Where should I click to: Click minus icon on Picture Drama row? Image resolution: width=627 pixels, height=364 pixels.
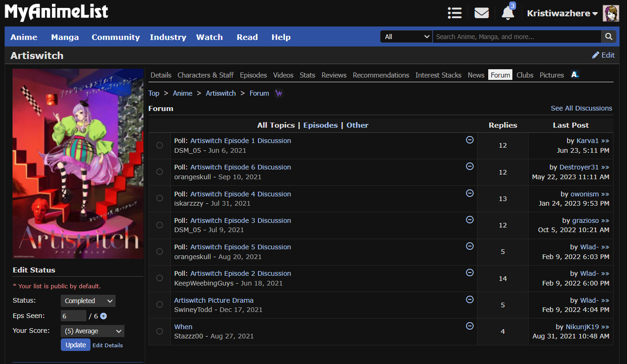click(x=470, y=299)
